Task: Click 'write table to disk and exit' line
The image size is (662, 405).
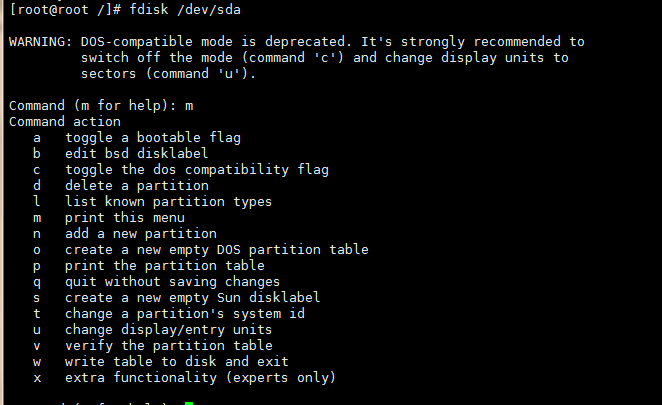Action: click(x=161, y=362)
